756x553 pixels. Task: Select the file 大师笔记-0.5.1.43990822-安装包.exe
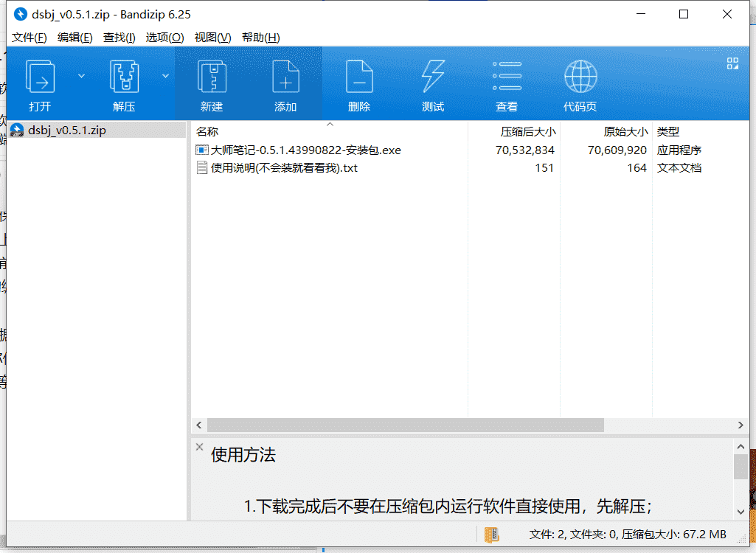coord(305,150)
